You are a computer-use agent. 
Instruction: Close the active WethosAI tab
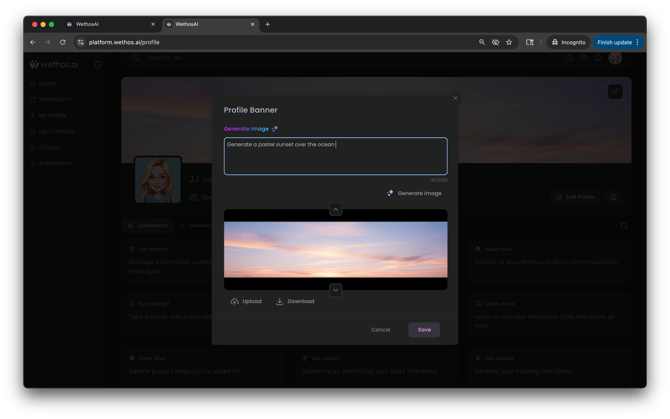click(253, 24)
